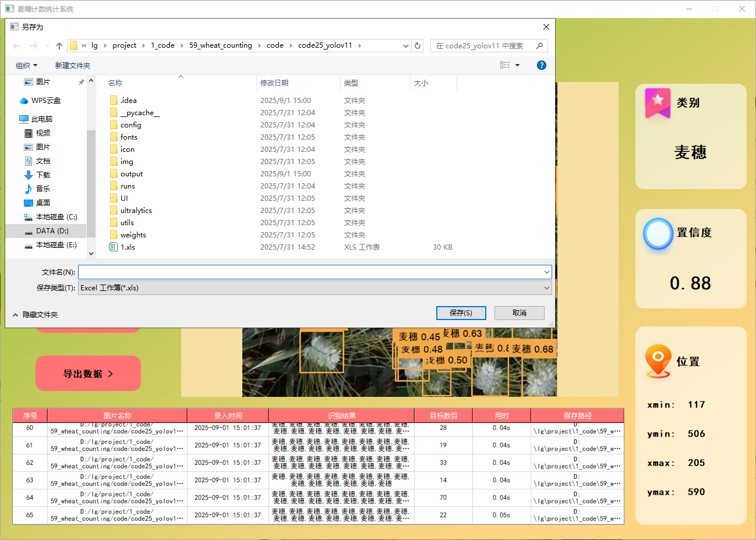The width and height of the screenshot is (756, 540).
Task: Select the __pycache__ folder
Action: (140, 113)
